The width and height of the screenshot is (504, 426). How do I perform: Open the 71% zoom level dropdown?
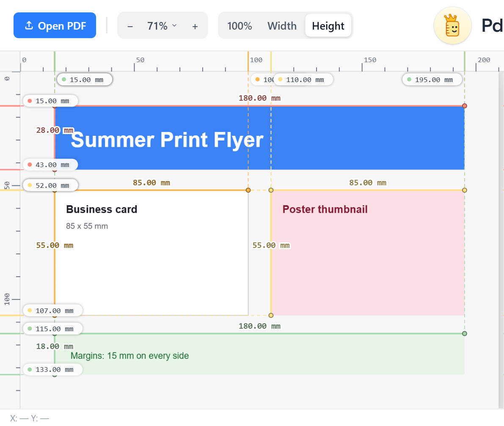tap(162, 26)
